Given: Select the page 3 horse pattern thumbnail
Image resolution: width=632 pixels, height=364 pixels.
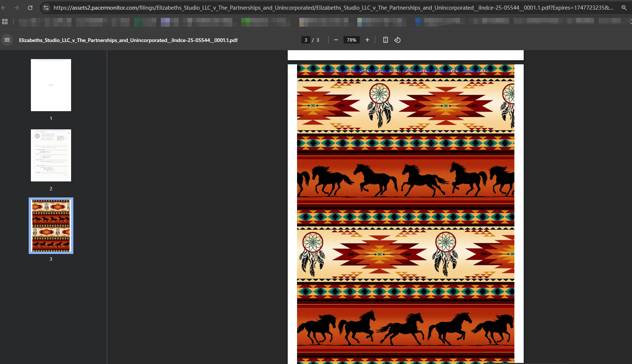Looking at the screenshot, I should click(51, 226).
